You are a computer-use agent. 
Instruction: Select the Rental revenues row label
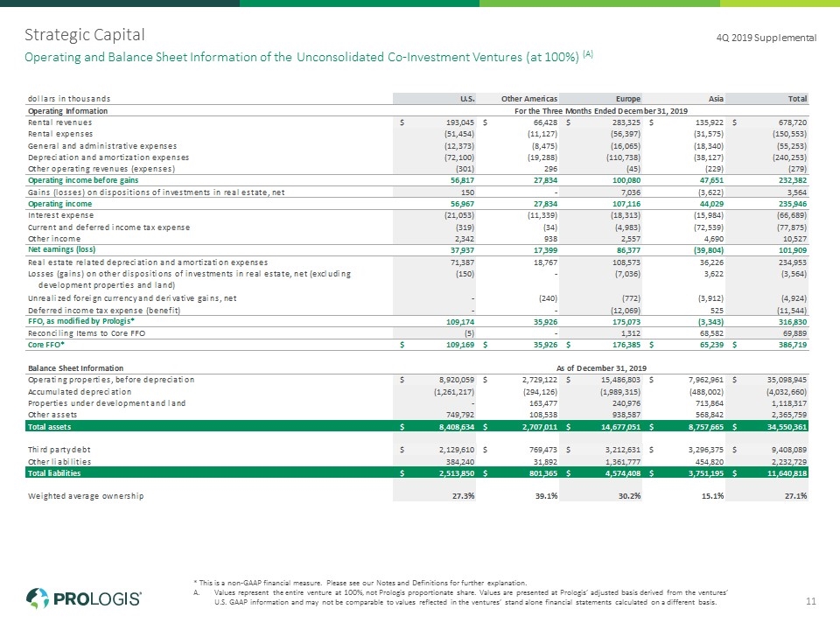pyautogui.click(x=60, y=122)
